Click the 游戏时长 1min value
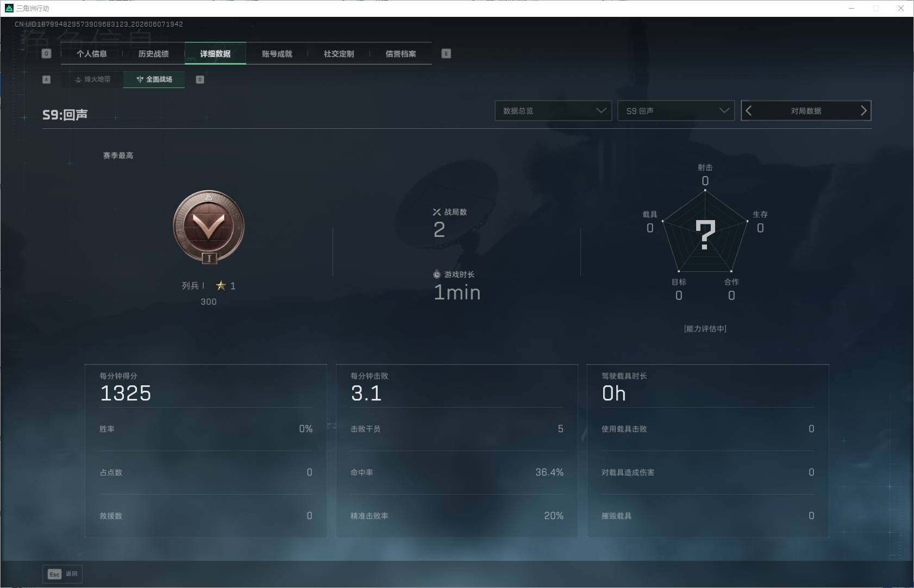 (457, 292)
